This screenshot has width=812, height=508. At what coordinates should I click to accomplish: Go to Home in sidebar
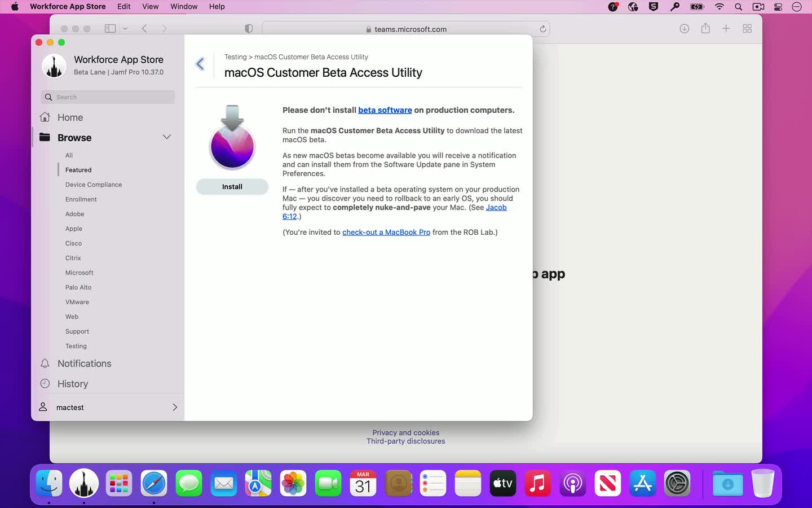pos(70,117)
